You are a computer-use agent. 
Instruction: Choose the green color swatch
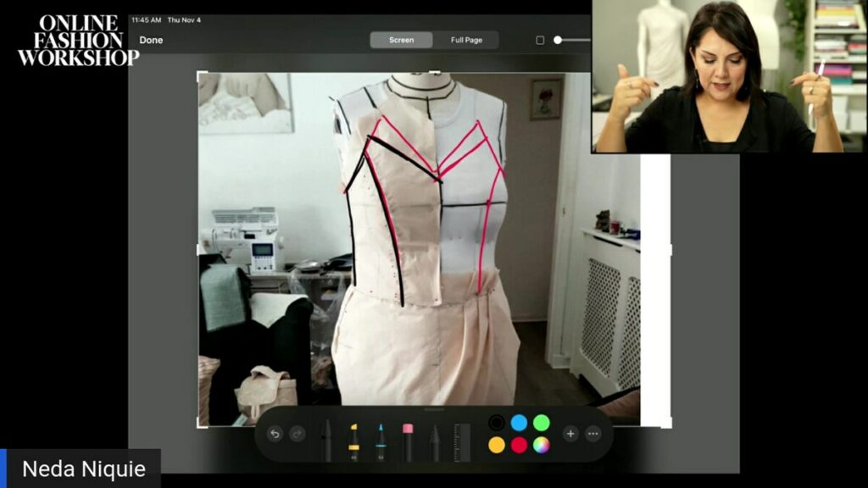542,423
